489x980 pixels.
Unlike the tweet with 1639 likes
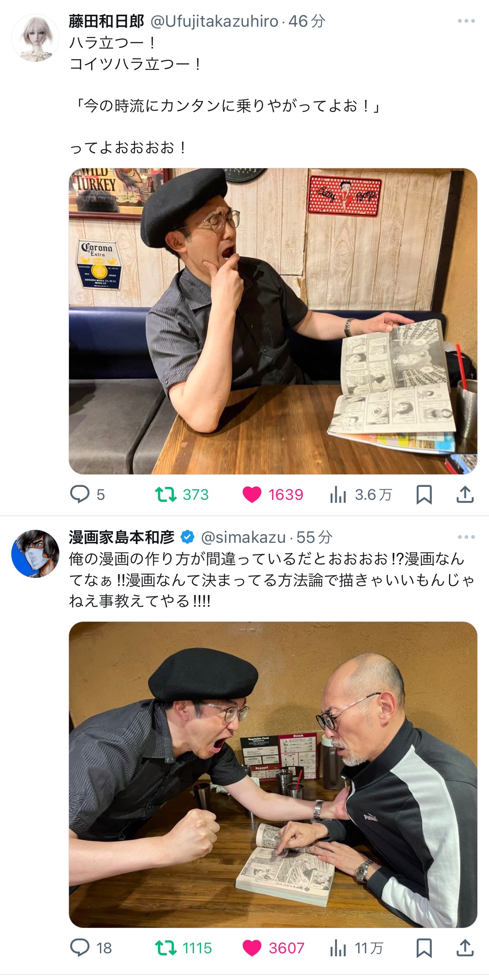pos(273,494)
